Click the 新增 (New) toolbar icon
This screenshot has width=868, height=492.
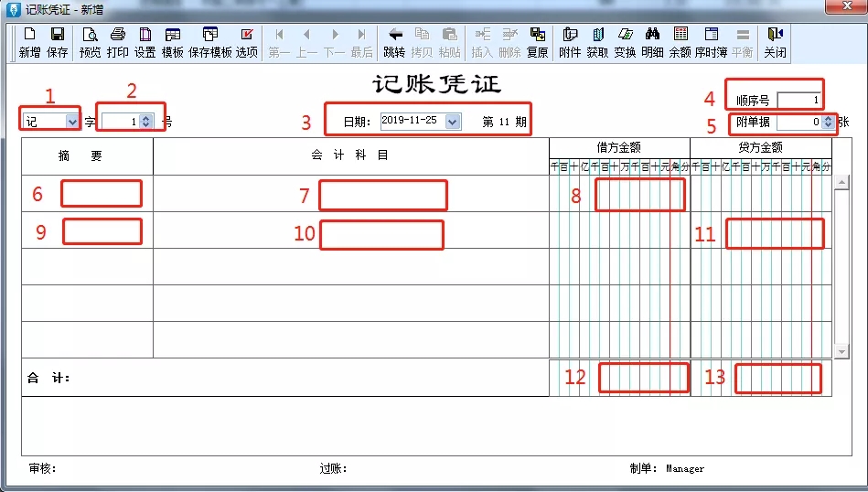tap(29, 43)
